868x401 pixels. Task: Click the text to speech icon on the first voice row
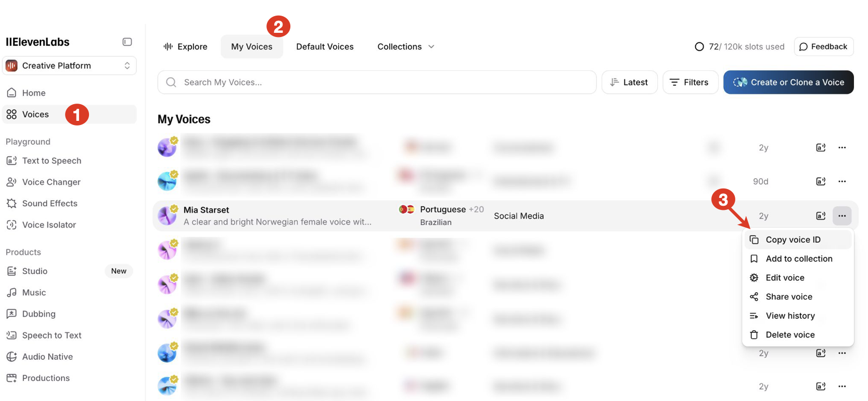point(821,147)
